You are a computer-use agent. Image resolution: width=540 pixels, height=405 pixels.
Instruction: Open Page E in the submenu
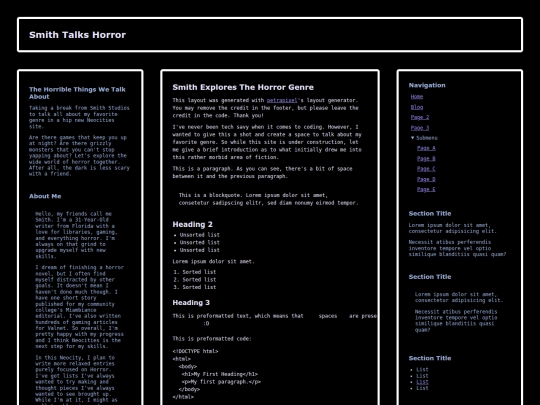point(426,189)
